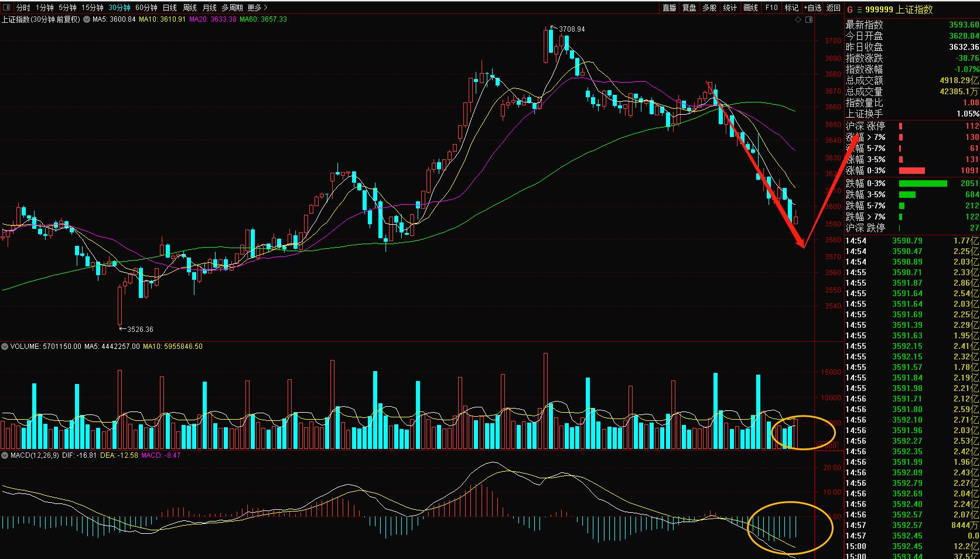The height and width of the screenshot is (559, 980).
Task: Open the 多股 multi-stock view
Action: click(x=709, y=8)
